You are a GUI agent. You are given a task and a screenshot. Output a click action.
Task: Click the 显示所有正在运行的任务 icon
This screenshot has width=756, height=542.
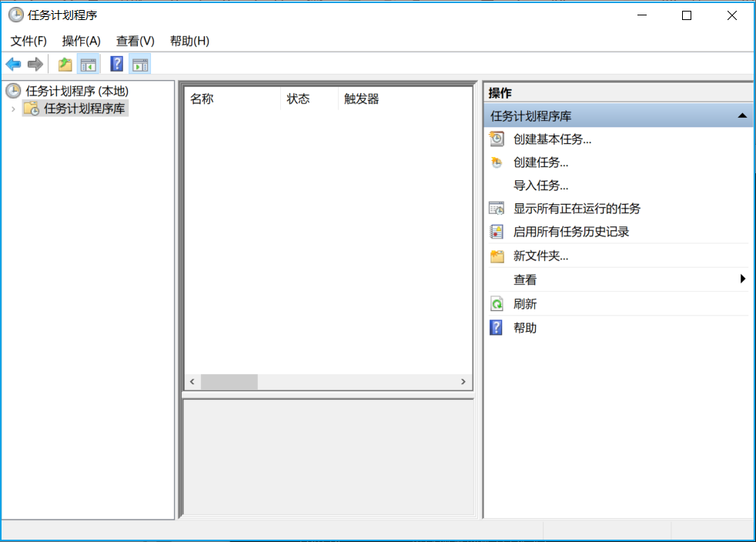pos(497,208)
